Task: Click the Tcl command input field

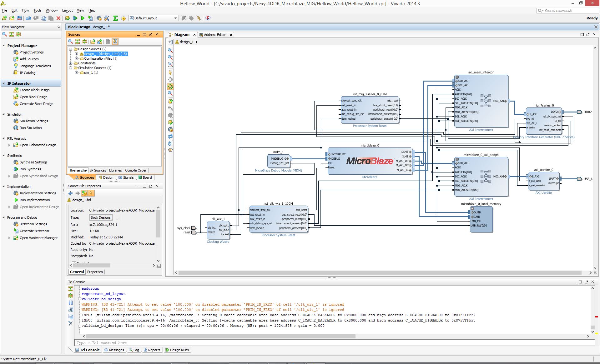Action: (335, 343)
